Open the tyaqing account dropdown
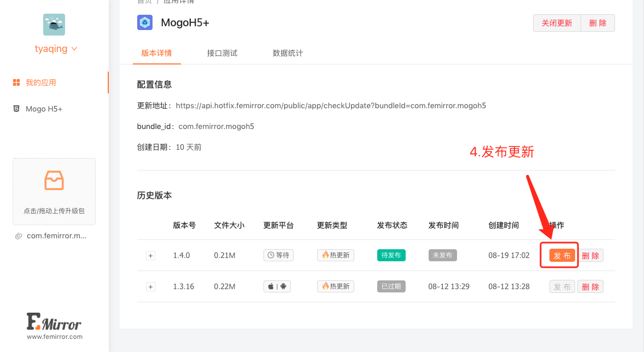This screenshot has height=352, width=644. click(56, 49)
